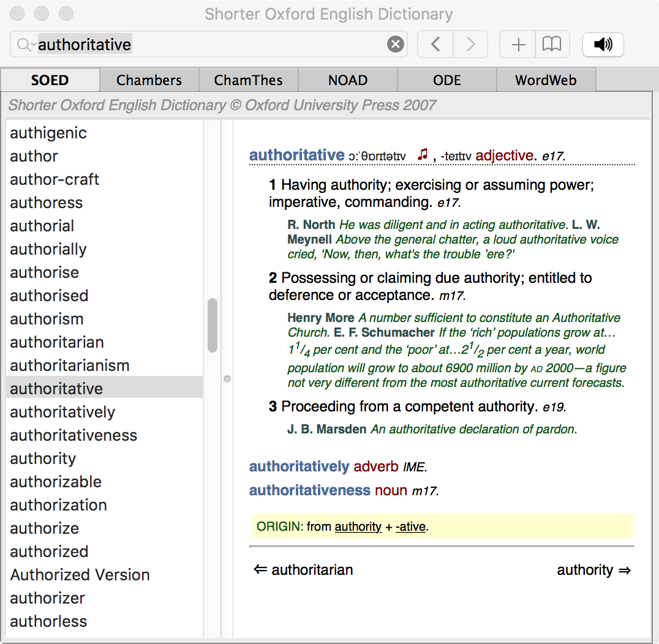
Task: Open the authorized list entry
Action: pyautogui.click(x=104, y=552)
